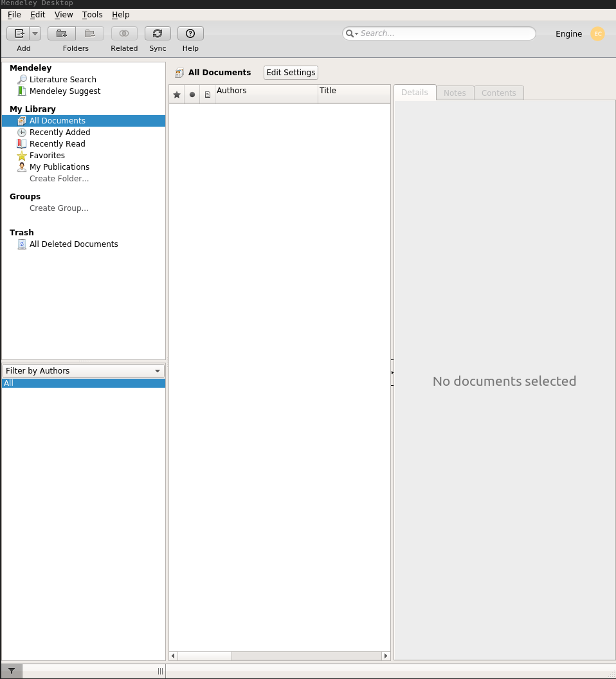Open Favorites in My Library
The width and height of the screenshot is (616, 679).
(47, 156)
